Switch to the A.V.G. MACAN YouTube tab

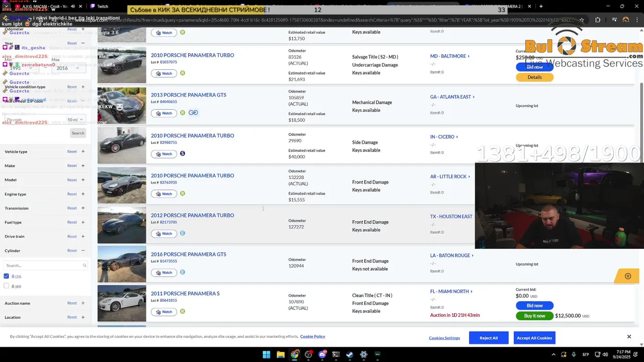tap(47, 7)
